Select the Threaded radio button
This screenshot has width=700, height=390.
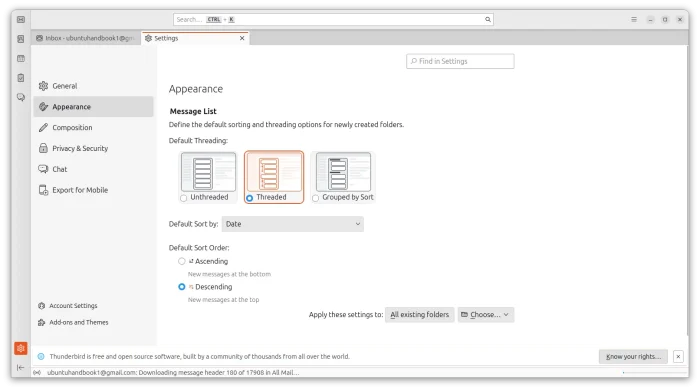[250, 198]
